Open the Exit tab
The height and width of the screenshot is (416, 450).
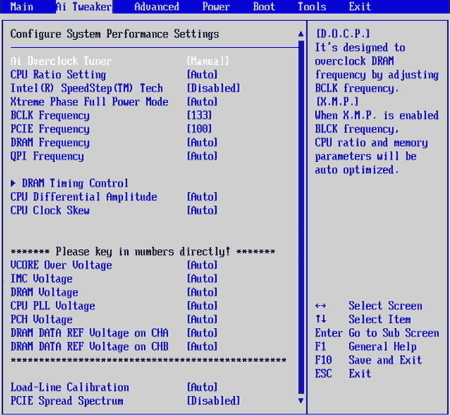pos(360,6)
